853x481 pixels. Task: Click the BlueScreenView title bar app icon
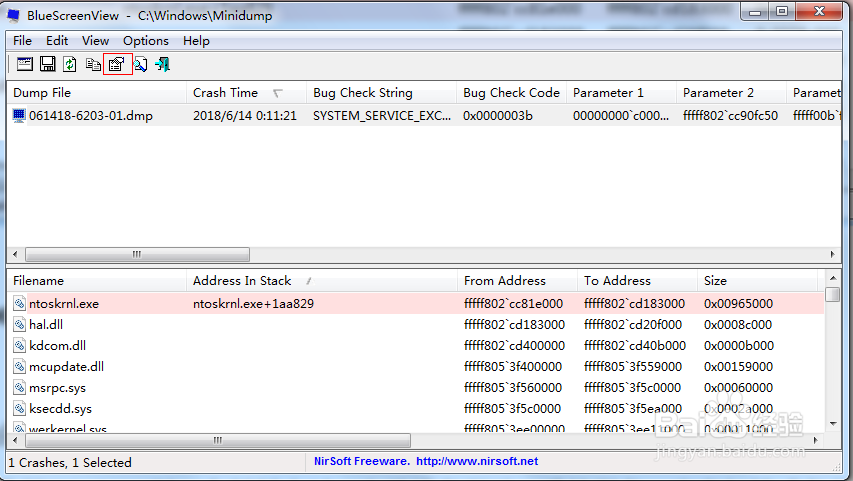14,15
